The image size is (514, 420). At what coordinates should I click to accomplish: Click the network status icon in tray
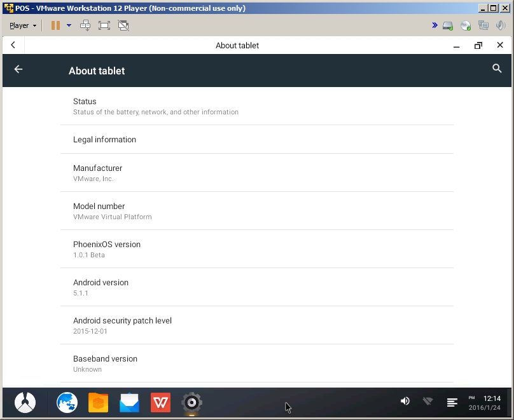pyautogui.click(x=427, y=401)
